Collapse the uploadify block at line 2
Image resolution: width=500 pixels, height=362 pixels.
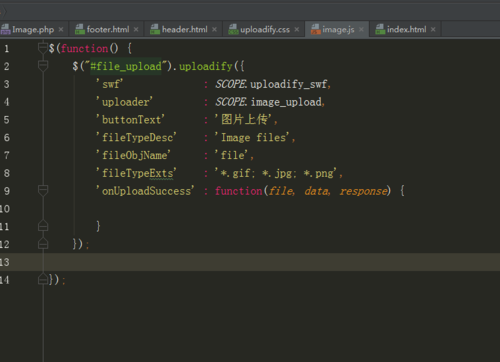pos(43,66)
